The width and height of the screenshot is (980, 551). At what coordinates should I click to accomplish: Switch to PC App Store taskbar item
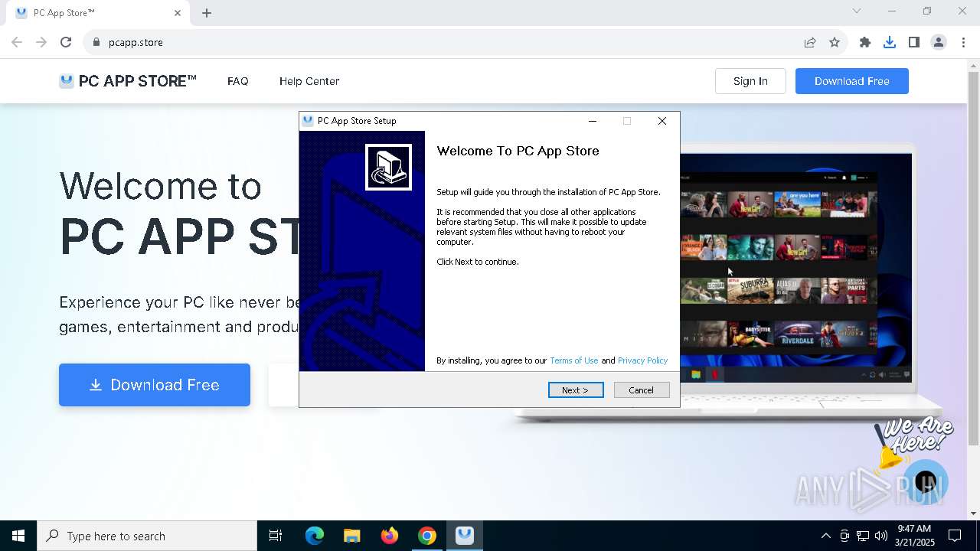pyautogui.click(x=465, y=536)
